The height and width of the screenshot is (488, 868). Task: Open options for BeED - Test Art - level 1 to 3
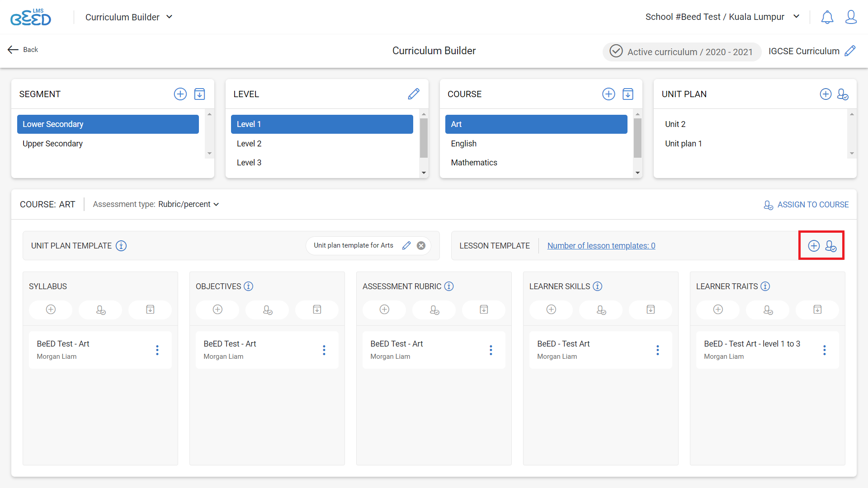point(825,350)
